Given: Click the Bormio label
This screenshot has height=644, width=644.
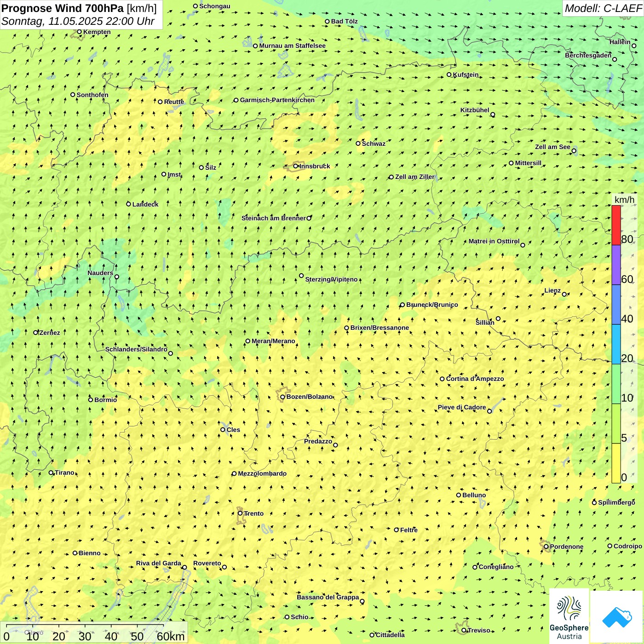Looking at the screenshot, I should coord(105,400).
